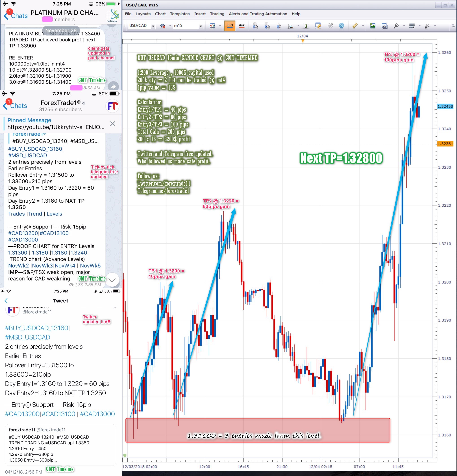457x476 pixels.
Task: Click the blue globe icon
Action: (x=341, y=26)
